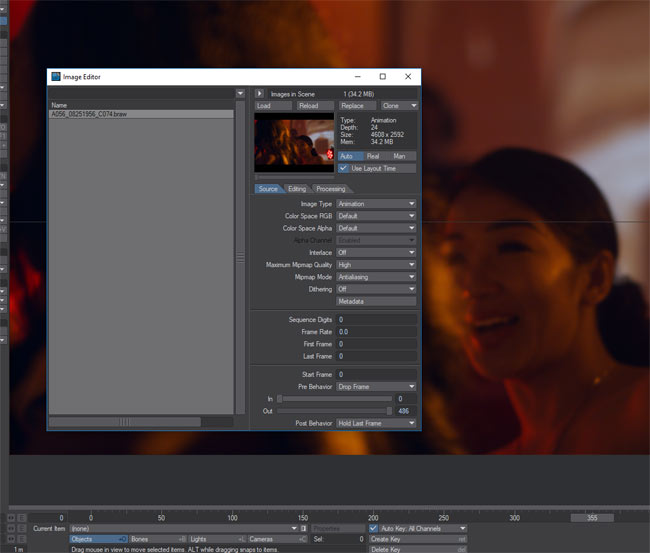Screen dimensions: 650x553
Task: Play the image preview animation
Action: 260,94
